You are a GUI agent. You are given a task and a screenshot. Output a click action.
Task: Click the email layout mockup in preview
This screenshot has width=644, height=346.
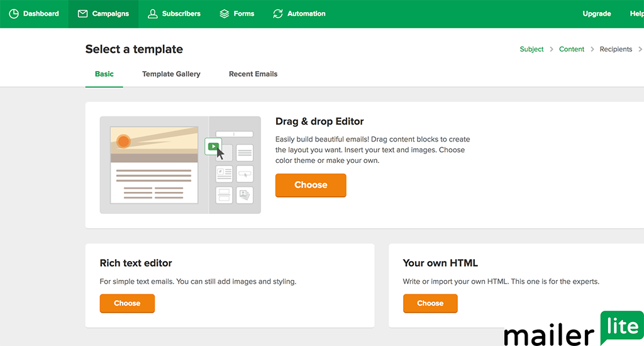coord(154,165)
